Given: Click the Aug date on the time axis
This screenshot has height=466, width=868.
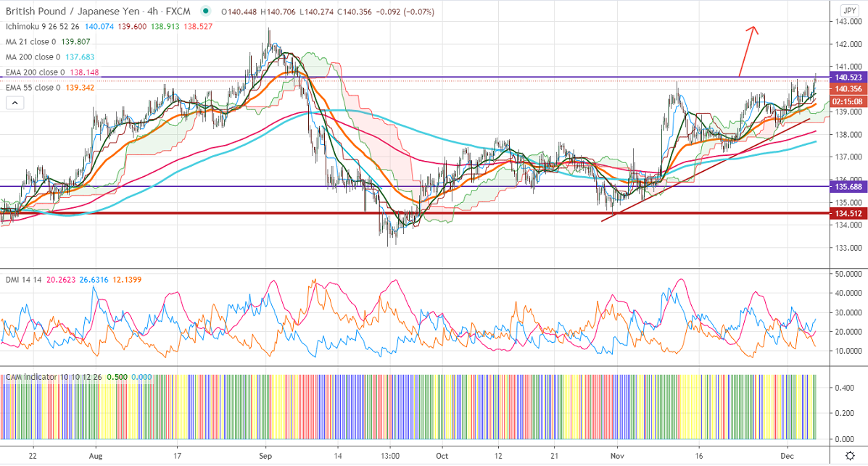Looking at the screenshot, I should click(96, 456).
